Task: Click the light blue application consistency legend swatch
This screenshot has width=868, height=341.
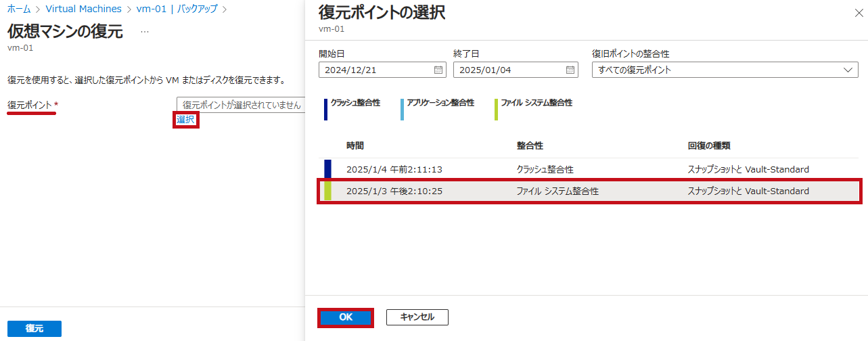Action: coord(403,110)
